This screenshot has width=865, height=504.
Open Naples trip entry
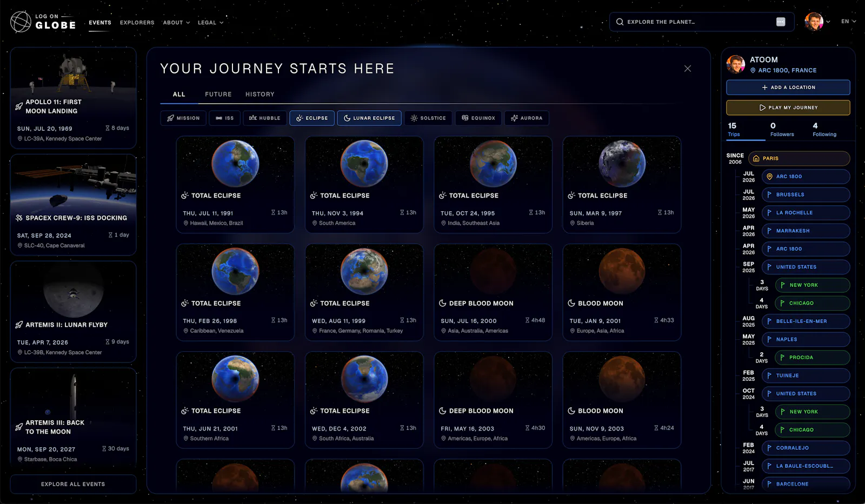[x=806, y=339]
